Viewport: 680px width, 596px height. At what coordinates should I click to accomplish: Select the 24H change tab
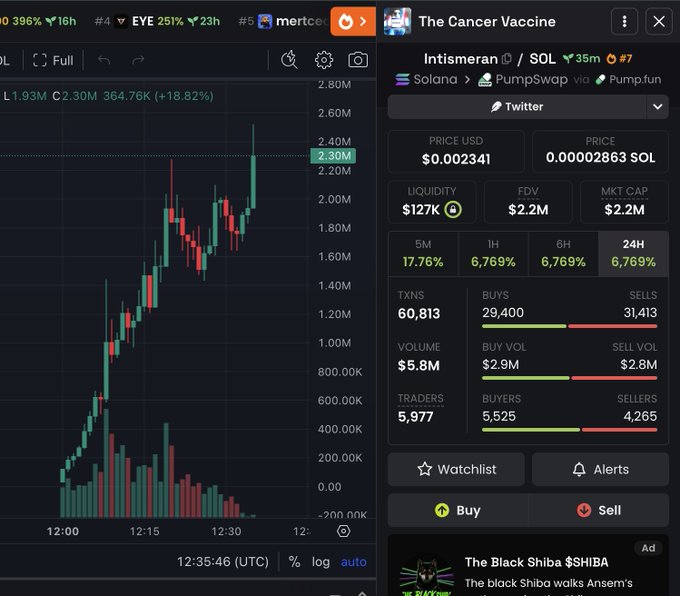pyautogui.click(x=633, y=254)
